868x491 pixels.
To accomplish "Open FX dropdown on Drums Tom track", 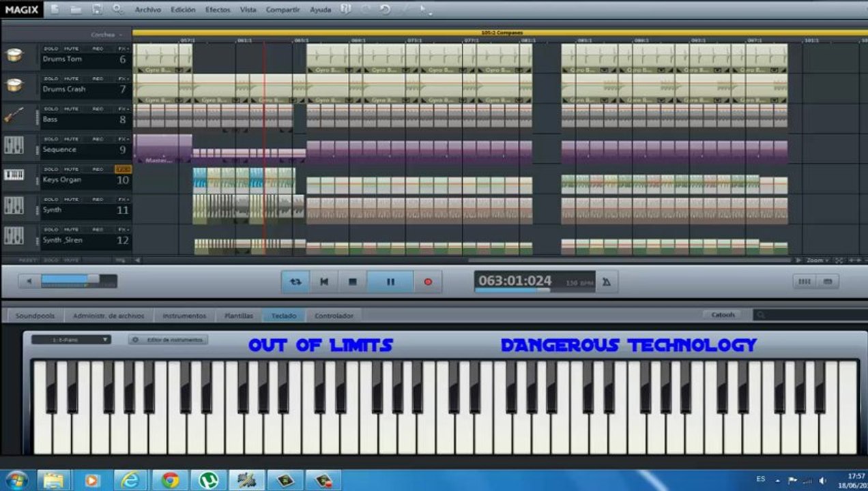I will coord(122,49).
